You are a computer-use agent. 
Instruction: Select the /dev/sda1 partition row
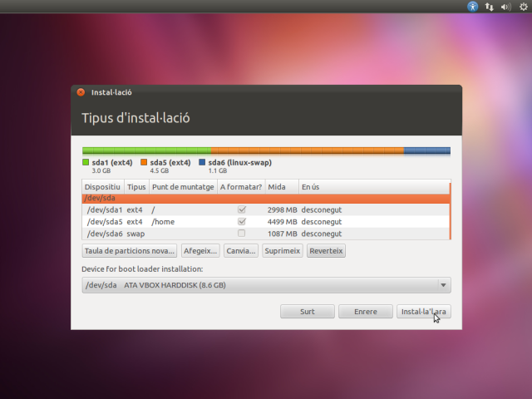(266, 209)
